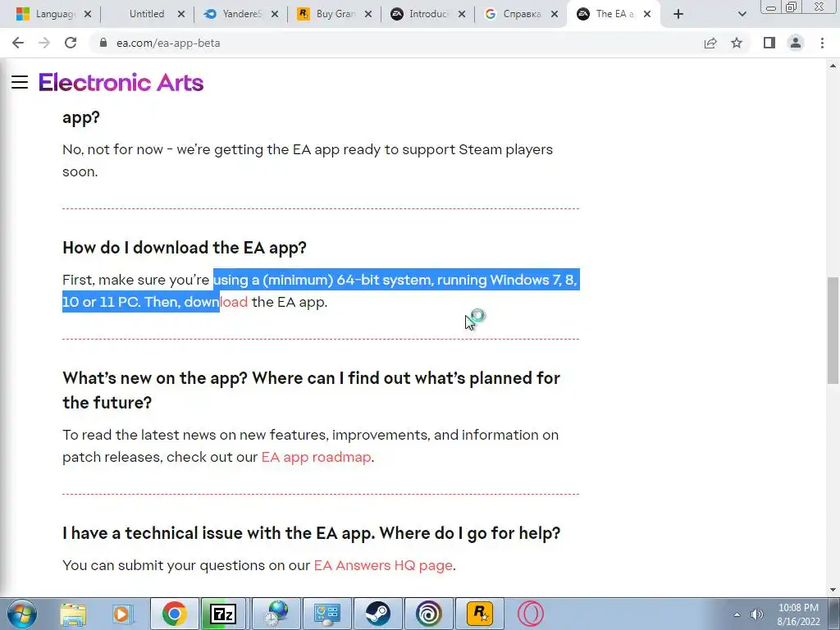Open Chrome three-dot menu
Viewport: 840px width, 630px height.
(822, 43)
